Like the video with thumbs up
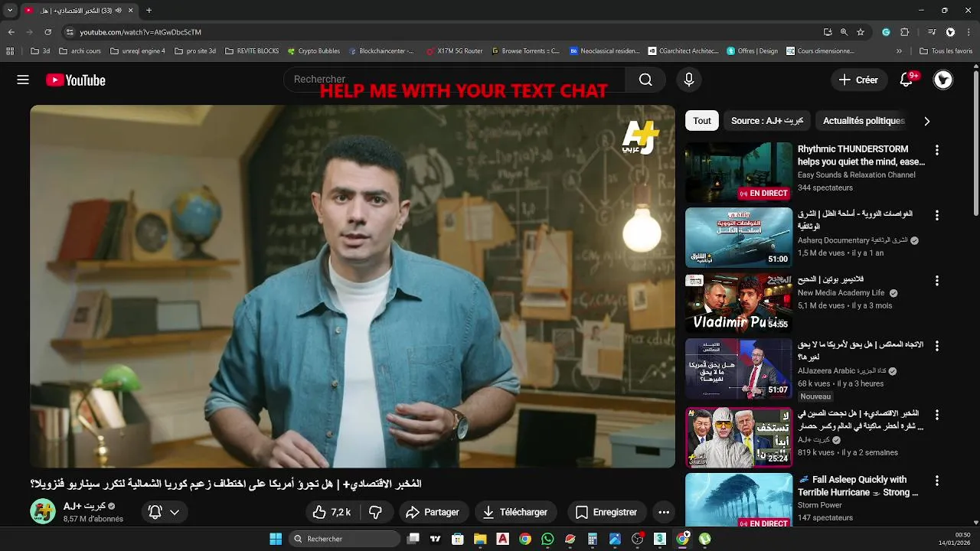 [x=331, y=512]
